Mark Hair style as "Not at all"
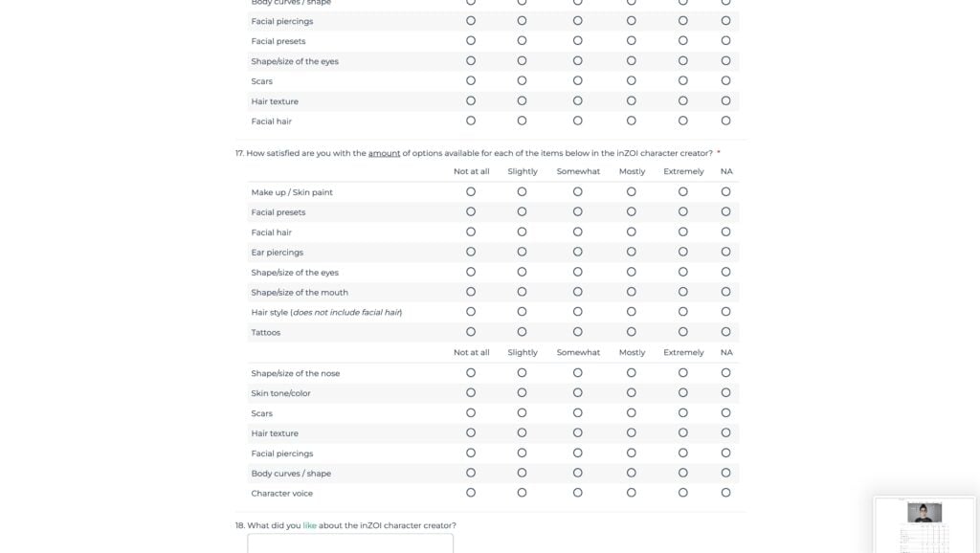Image resolution: width=980 pixels, height=553 pixels. point(471,312)
